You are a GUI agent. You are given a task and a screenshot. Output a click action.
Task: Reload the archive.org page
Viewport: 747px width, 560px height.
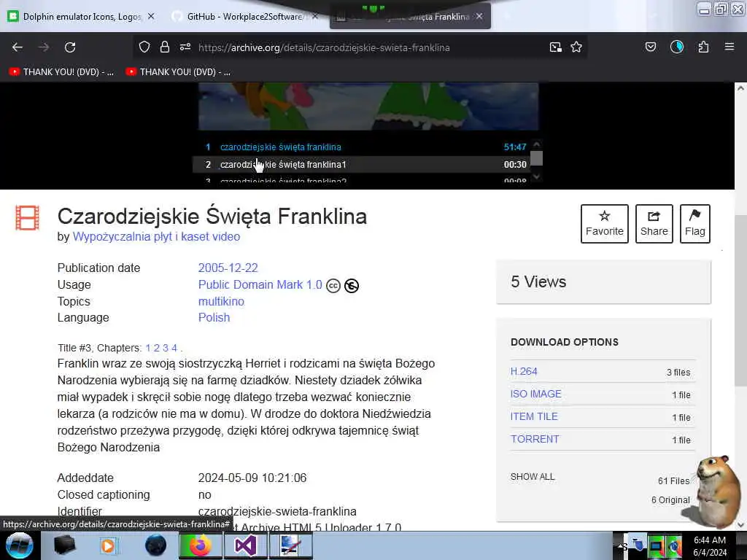(70, 47)
